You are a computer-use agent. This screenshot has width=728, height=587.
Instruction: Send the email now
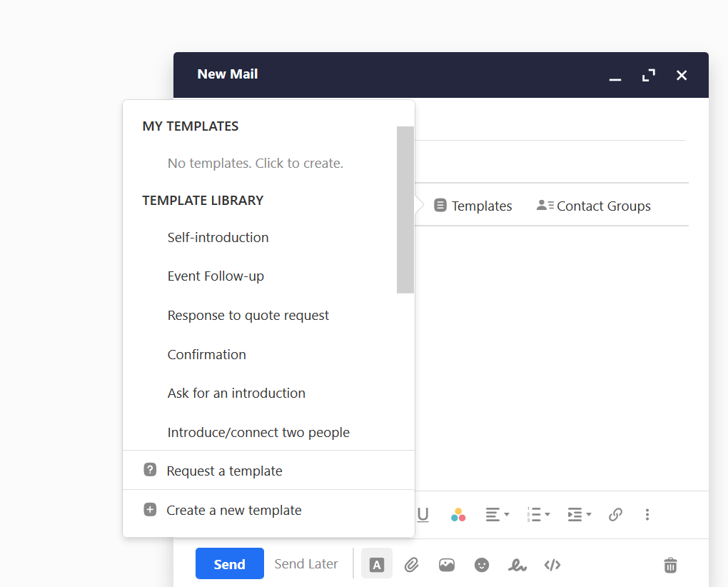[x=229, y=563]
